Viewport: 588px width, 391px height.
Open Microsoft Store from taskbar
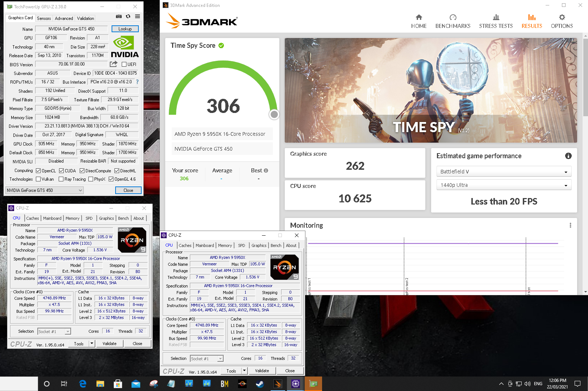[x=118, y=384]
